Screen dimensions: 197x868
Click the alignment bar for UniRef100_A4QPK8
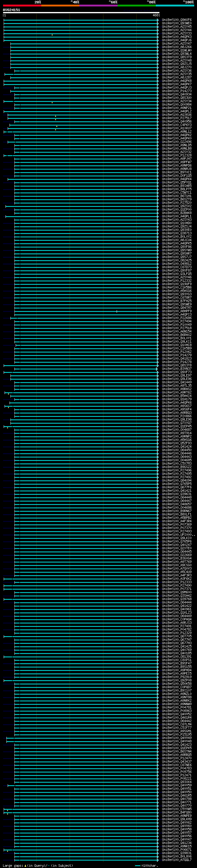(x=81, y=81)
